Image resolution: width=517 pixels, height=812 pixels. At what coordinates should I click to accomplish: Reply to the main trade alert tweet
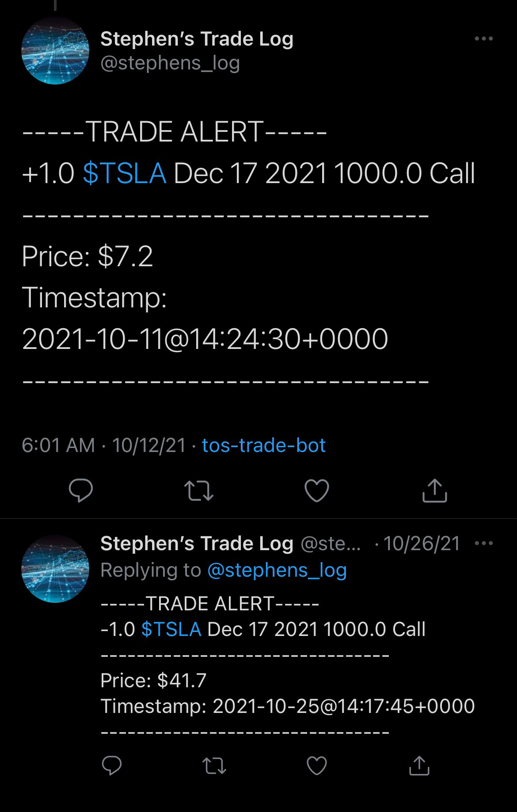pos(81,490)
